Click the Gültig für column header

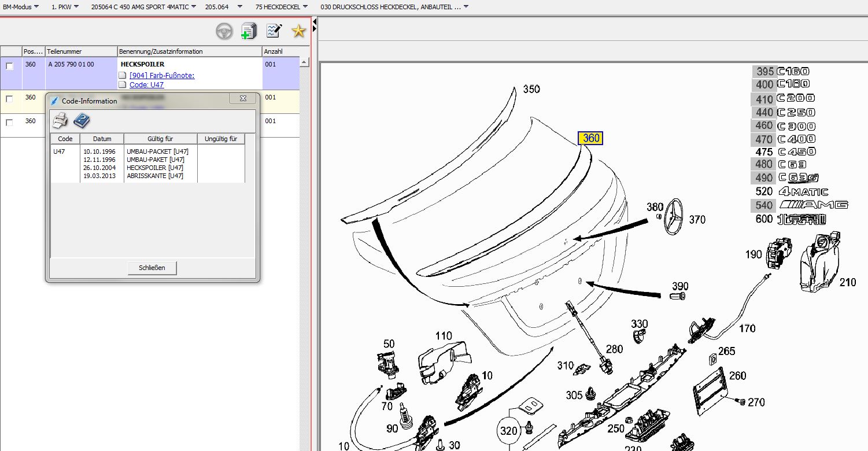tap(160, 139)
